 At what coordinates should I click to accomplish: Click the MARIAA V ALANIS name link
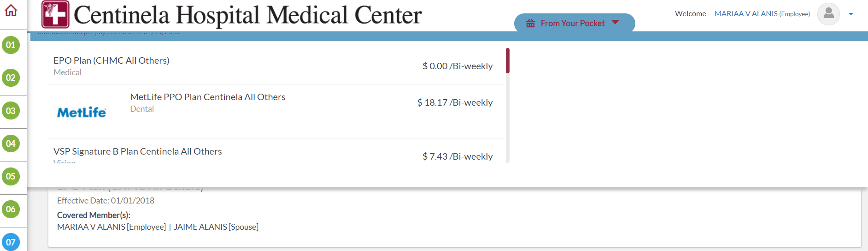click(x=746, y=14)
